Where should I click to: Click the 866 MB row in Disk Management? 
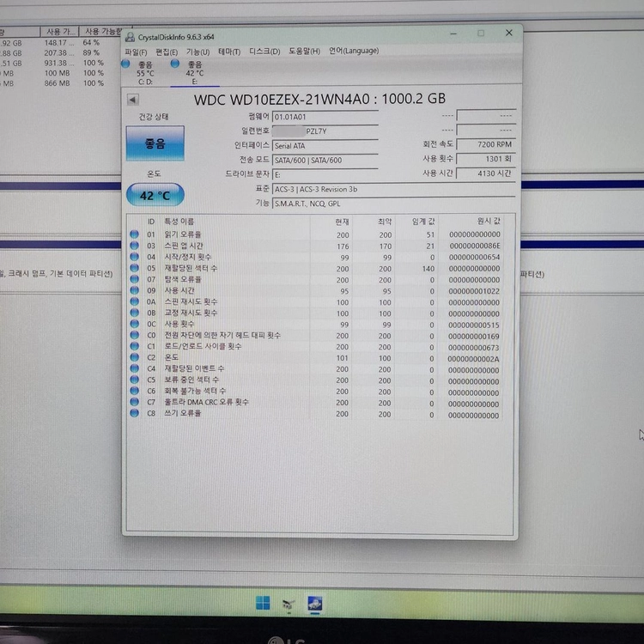click(57, 83)
